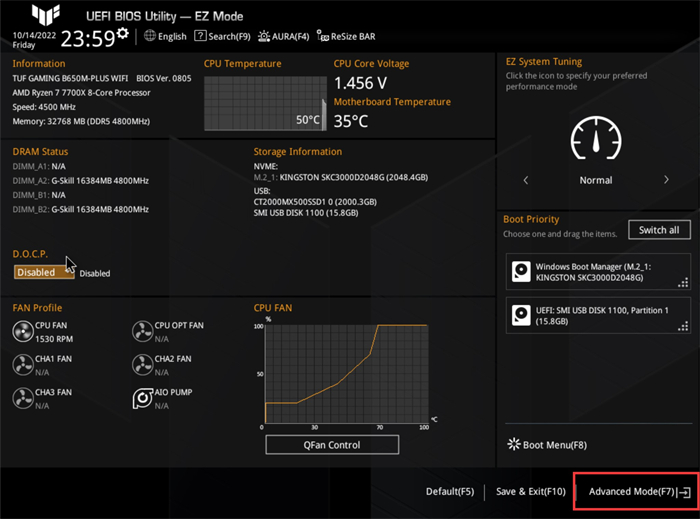
Task: Open Search(F9) question mark icon
Action: tap(200, 36)
